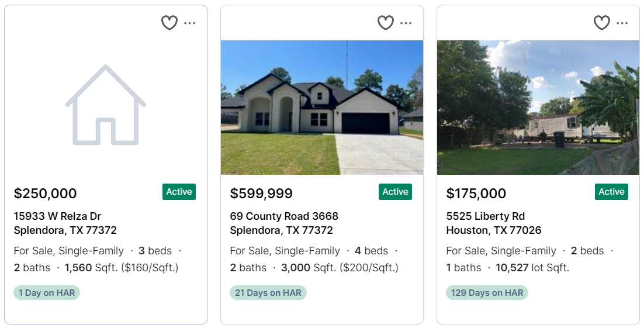Click the $599,999 price text
644x328 pixels.
click(x=261, y=193)
